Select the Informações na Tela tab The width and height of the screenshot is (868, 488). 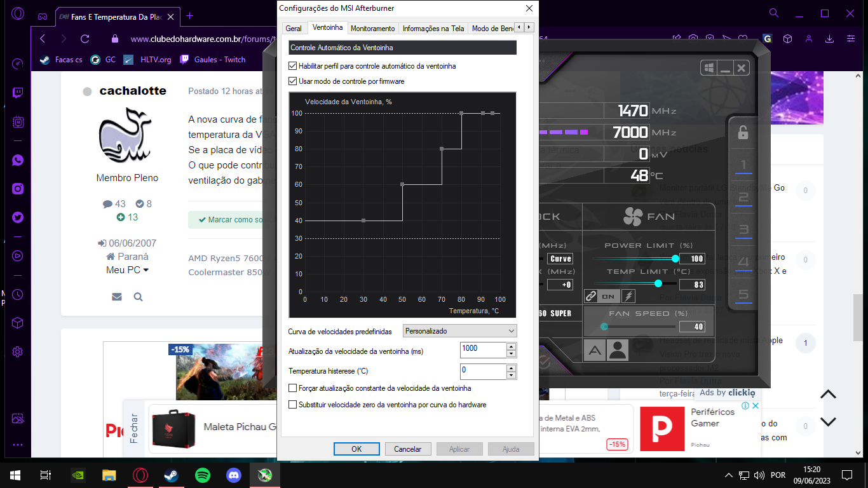pyautogui.click(x=433, y=29)
